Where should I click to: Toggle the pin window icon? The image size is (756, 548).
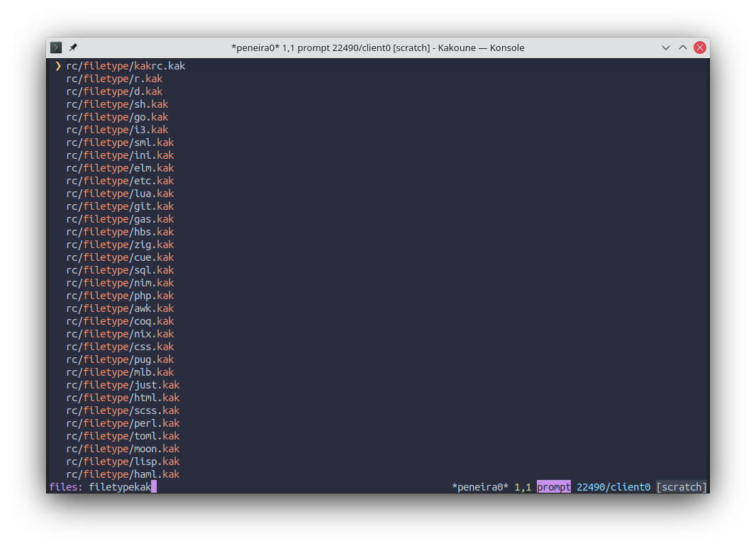click(73, 47)
